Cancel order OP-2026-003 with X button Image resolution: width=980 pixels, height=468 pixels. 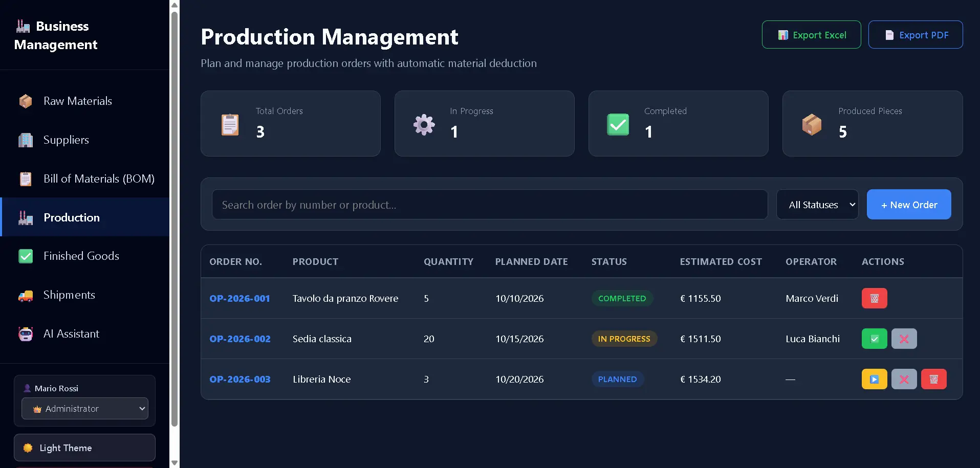pyautogui.click(x=904, y=380)
